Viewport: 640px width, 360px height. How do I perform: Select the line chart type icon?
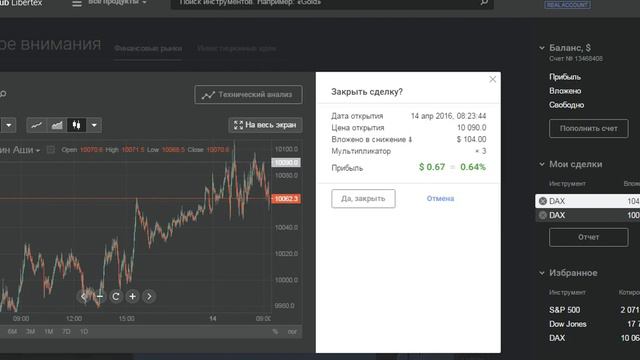pos(37,125)
